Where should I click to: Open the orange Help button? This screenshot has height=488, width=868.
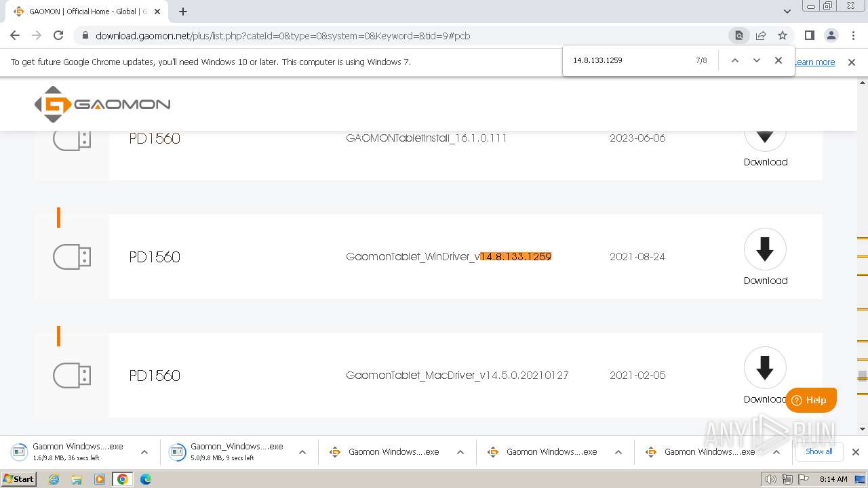(811, 400)
